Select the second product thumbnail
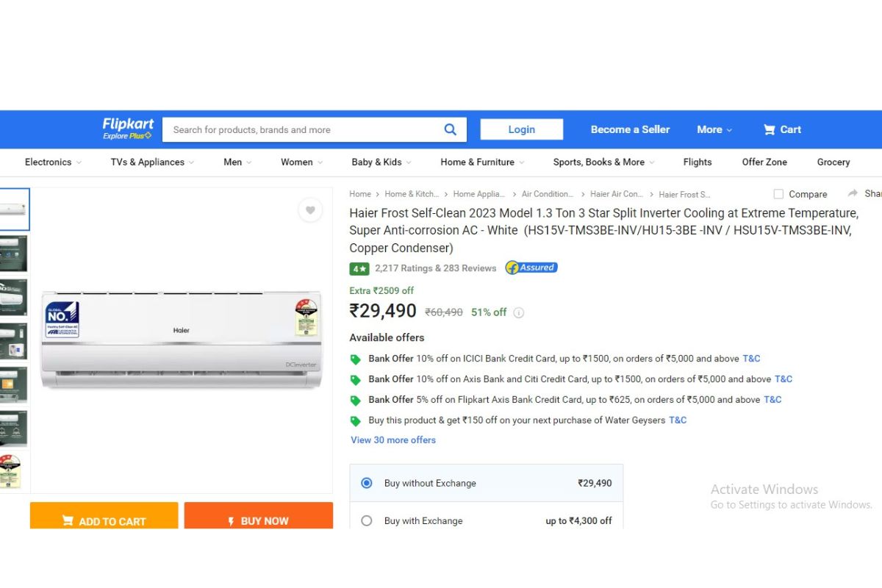Screen dimensions: 882x588 click(13, 254)
